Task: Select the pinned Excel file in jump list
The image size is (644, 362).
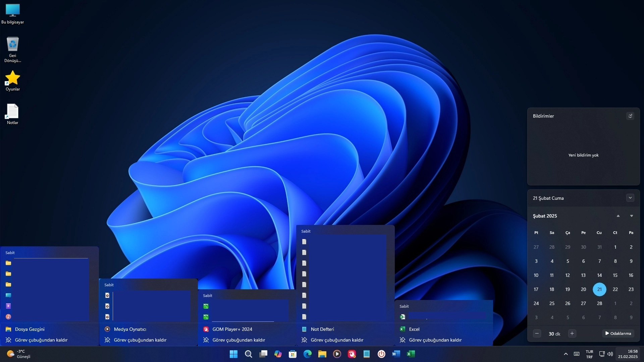Action: (443, 317)
